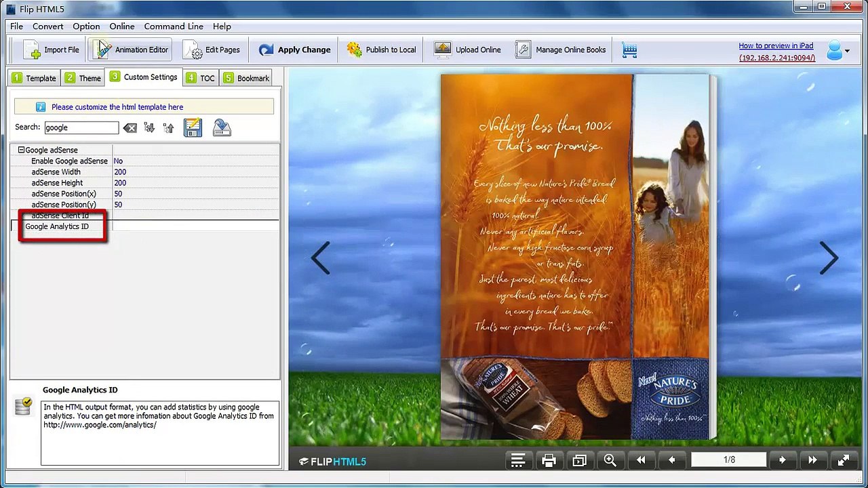868x488 pixels.
Task: Open the Option menu
Action: [86, 26]
